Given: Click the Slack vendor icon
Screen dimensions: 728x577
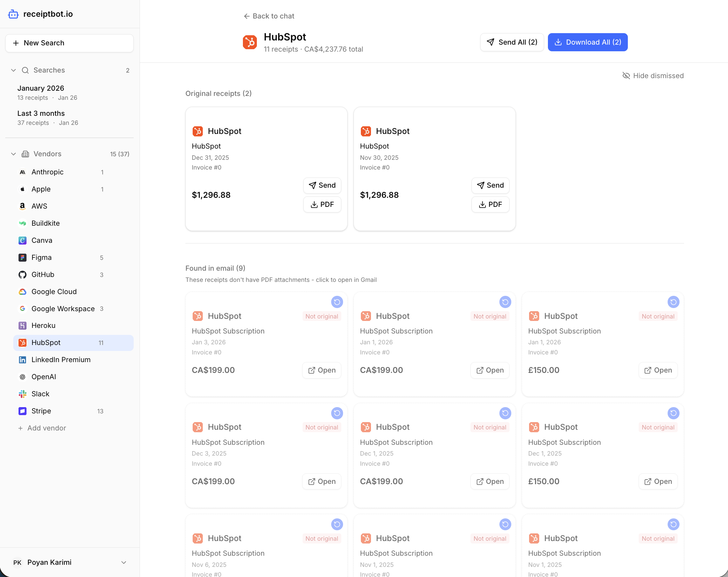Looking at the screenshot, I should point(22,394).
